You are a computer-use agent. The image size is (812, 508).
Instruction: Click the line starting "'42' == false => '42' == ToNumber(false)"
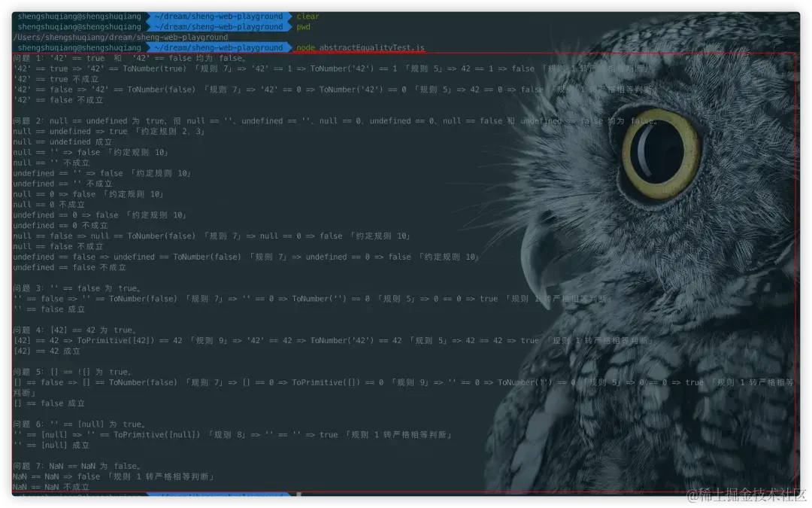(x=335, y=89)
